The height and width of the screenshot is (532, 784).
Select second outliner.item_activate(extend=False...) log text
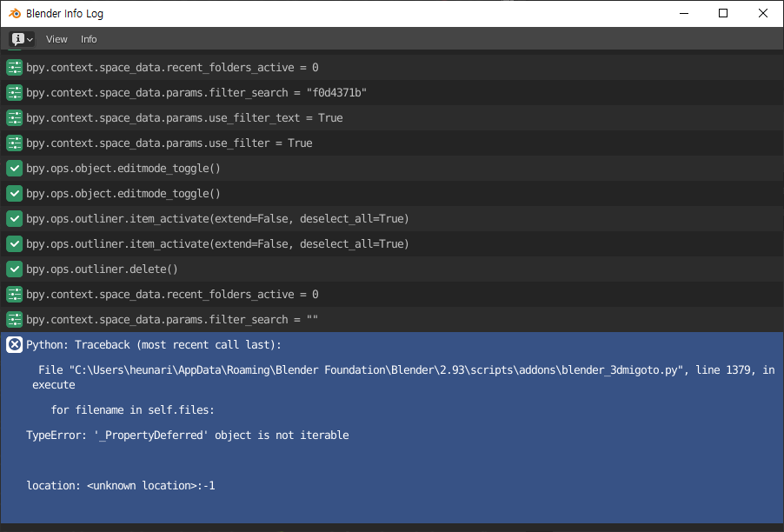coord(217,244)
